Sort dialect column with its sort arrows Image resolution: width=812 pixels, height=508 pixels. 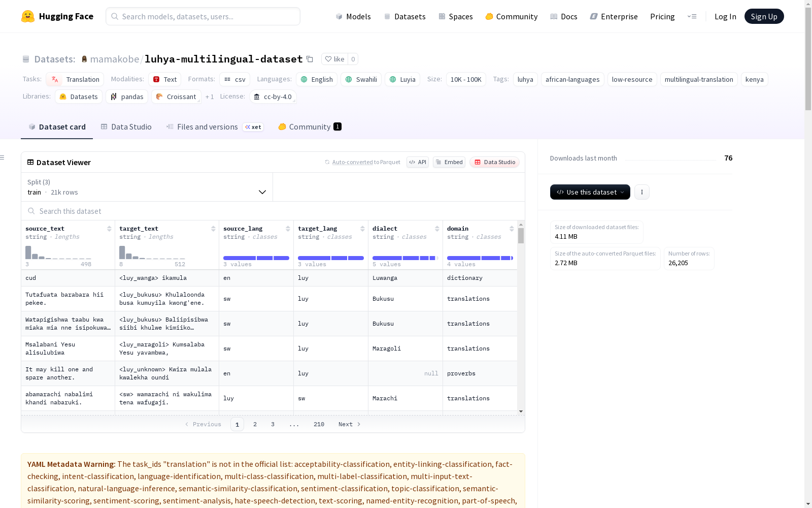point(437,229)
